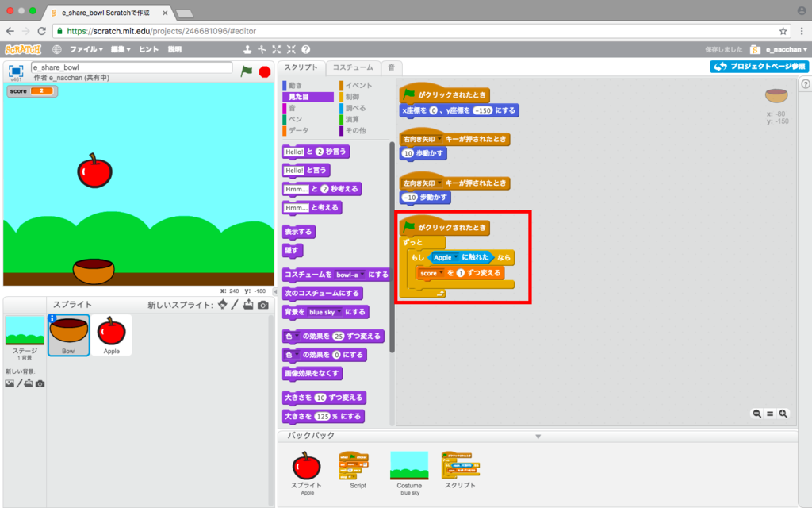Open the ファイル menu

[x=86, y=49]
